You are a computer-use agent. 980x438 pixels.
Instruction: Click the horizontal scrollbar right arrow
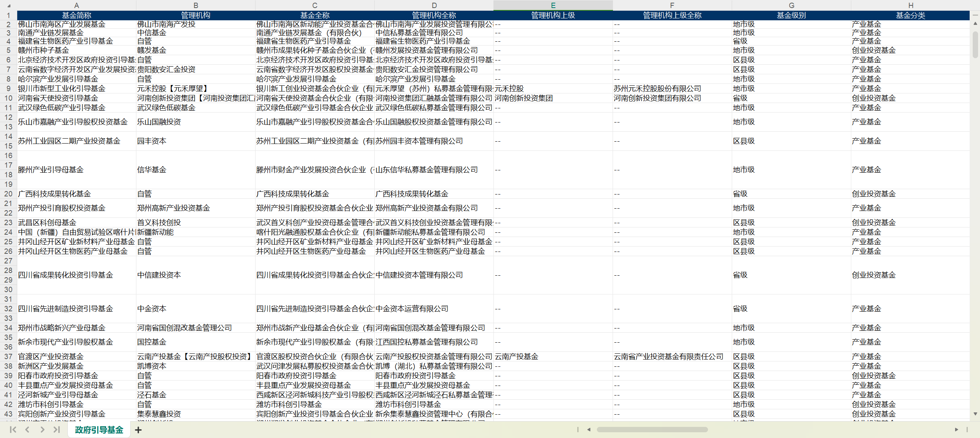point(956,430)
